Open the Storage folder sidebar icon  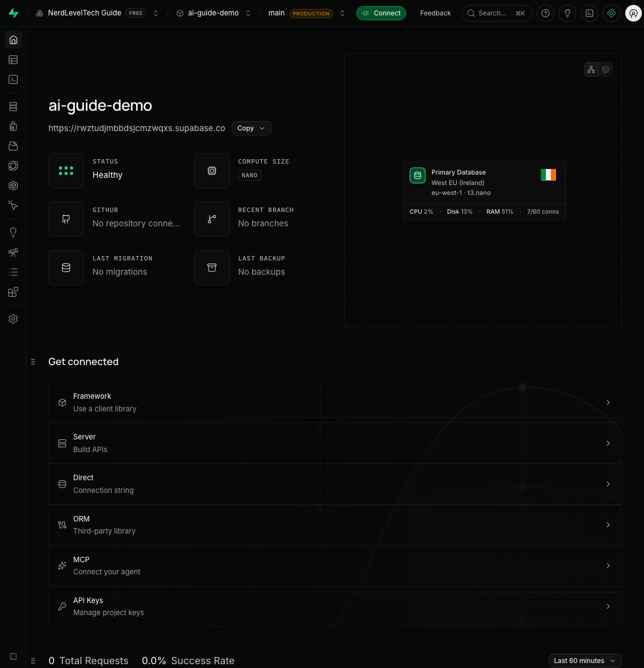13,146
